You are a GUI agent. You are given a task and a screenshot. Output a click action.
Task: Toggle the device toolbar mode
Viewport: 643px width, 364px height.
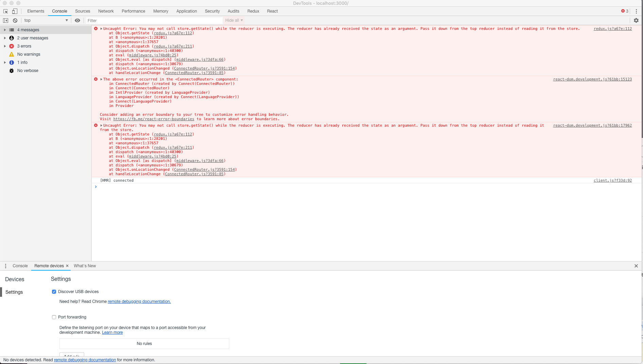(15, 11)
